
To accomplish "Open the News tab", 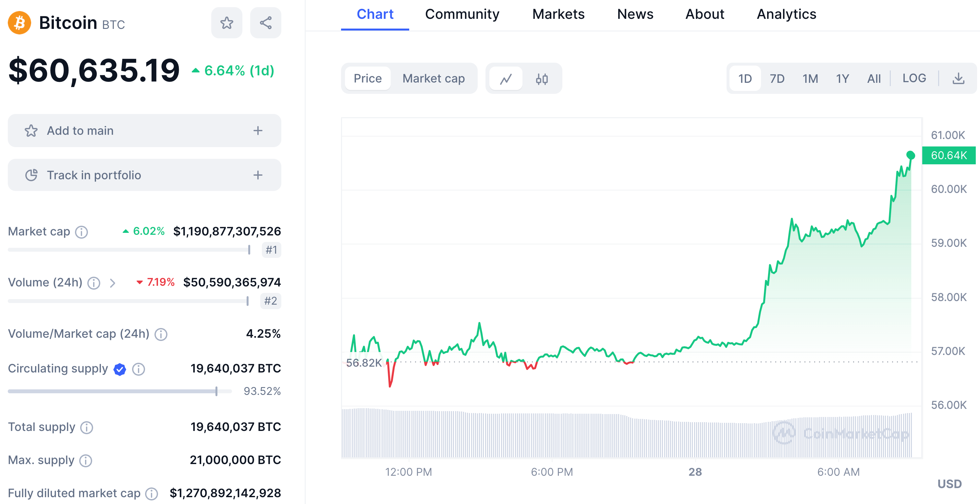I will pos(635,15).
